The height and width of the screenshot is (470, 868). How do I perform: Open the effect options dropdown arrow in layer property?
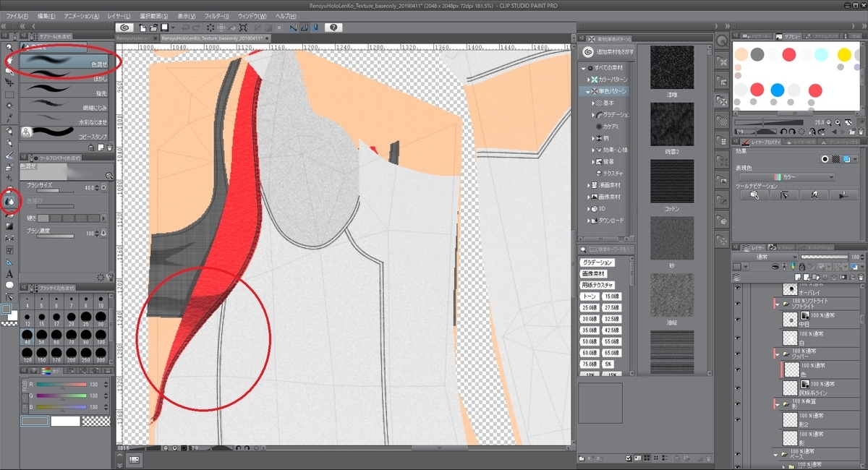[856, 158]
